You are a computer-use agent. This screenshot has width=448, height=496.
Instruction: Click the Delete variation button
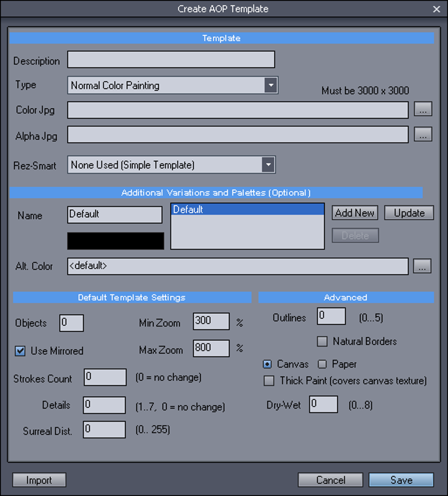click(x=355, y=235)
